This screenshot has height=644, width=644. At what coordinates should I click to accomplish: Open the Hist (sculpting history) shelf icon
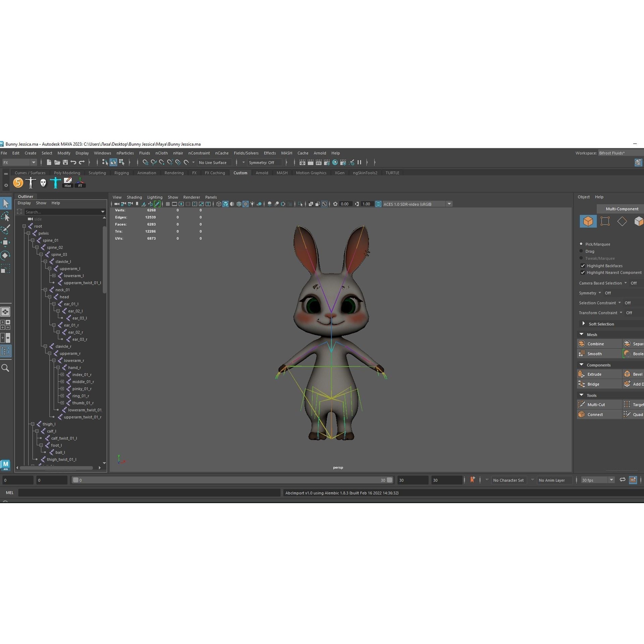(68, 181)
